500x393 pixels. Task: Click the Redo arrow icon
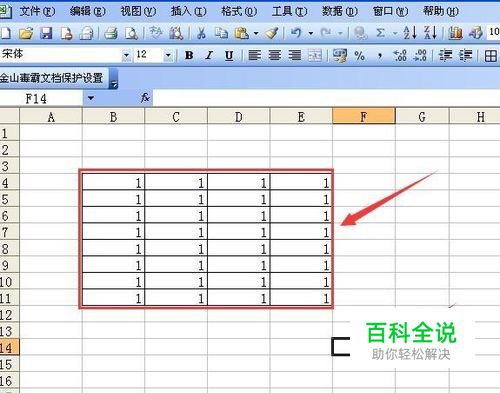pos(326,33)
